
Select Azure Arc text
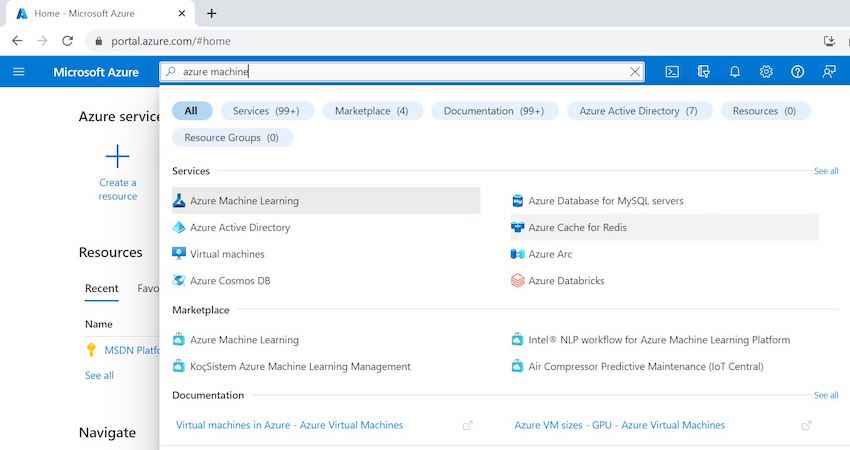tap(550, 254)
